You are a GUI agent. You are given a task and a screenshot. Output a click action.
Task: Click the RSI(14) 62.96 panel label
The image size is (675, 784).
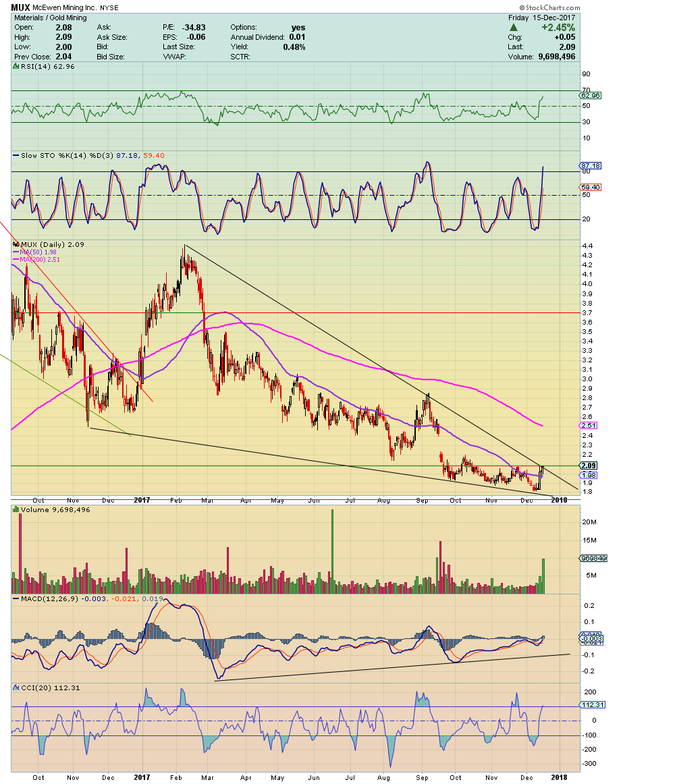tap(47, 67)
